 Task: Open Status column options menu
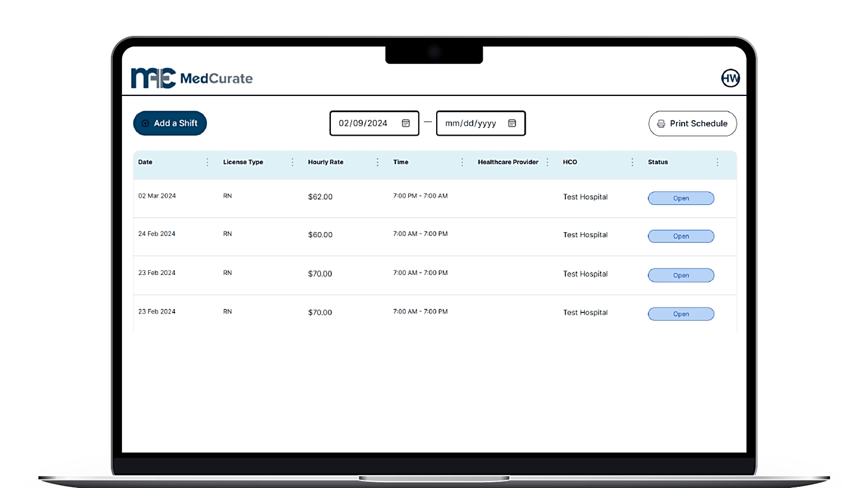(717, 162)
